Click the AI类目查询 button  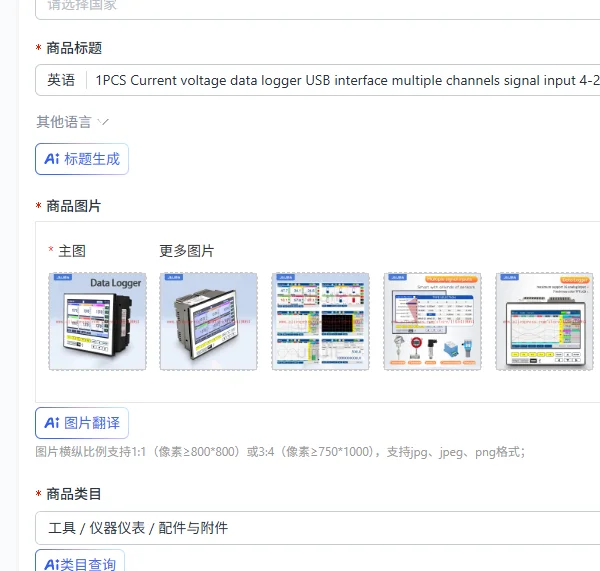80,561
